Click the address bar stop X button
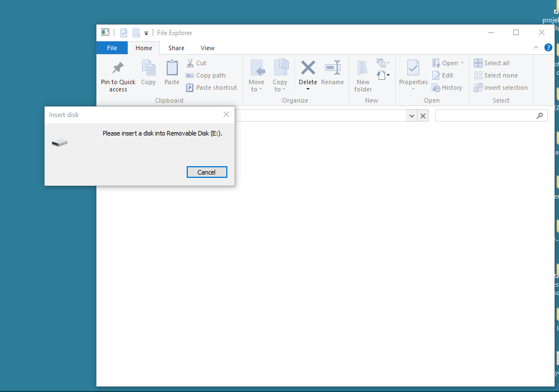The height and width of the screenshot is (392, 559). (x=423, y=116)
